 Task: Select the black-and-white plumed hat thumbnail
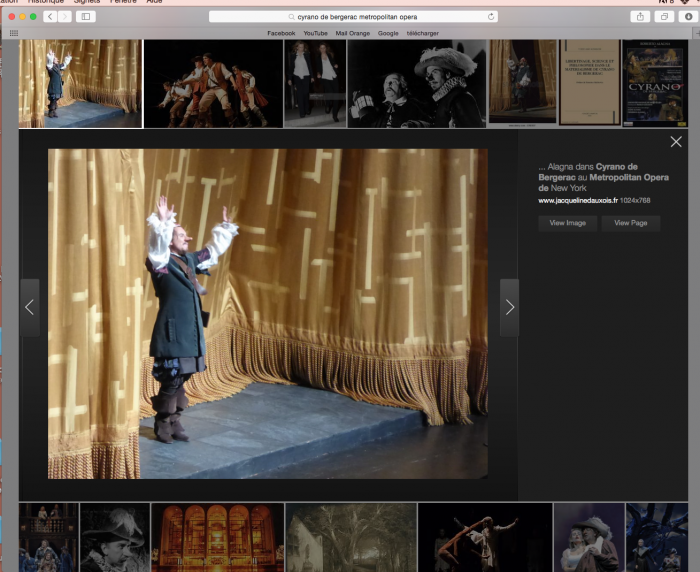click(417, 84)
